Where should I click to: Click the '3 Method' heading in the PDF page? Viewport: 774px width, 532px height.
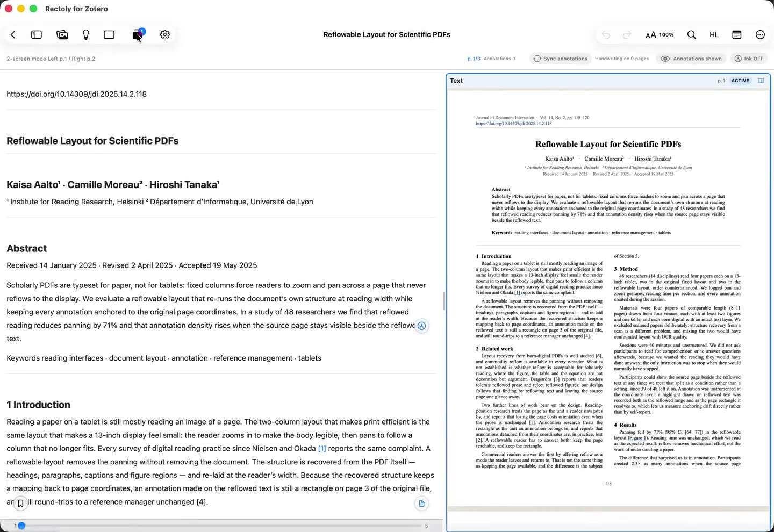tap(626, 269)
